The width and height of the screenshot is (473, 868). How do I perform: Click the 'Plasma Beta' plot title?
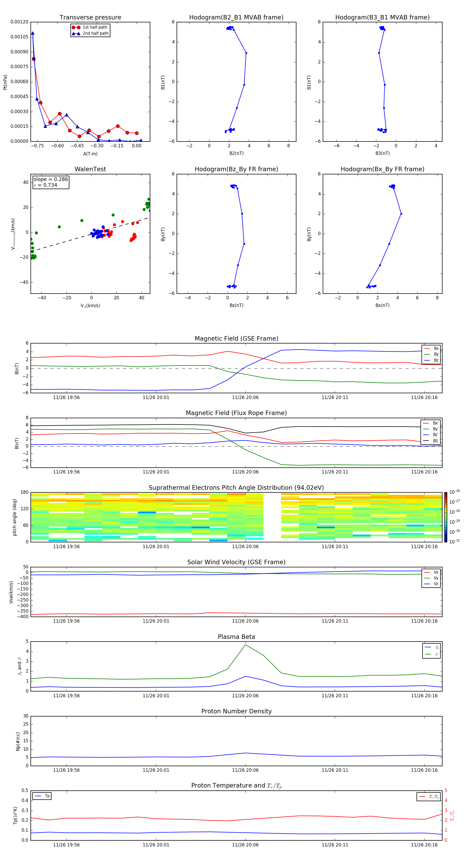(x=236, y=637)
